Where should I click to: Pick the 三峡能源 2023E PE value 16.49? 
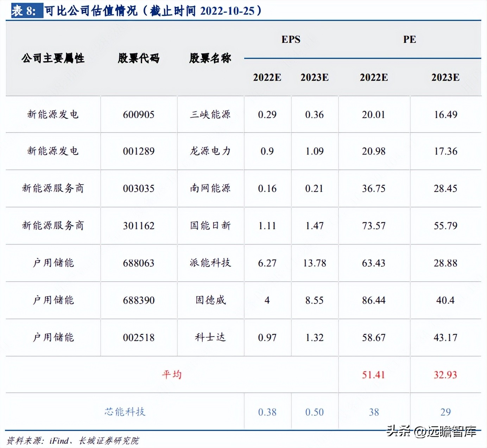tap(445, 115)
